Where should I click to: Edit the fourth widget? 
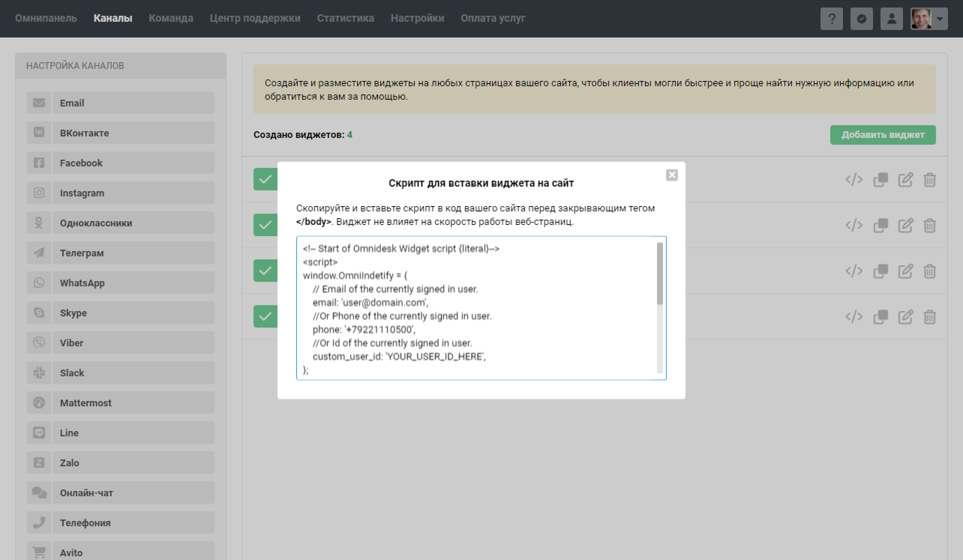pos(905,316)
